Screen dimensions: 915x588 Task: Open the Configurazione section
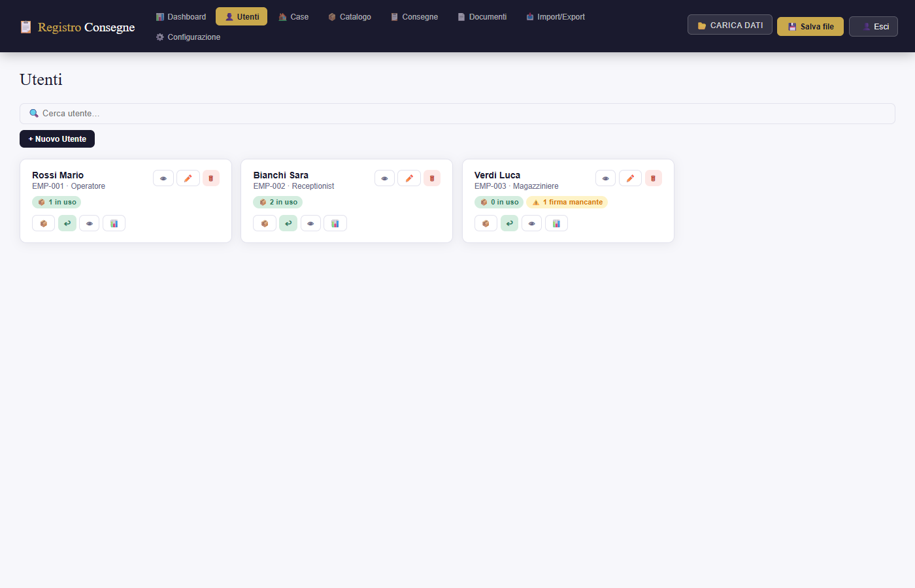pyautogui.click(x=188, y=37)
